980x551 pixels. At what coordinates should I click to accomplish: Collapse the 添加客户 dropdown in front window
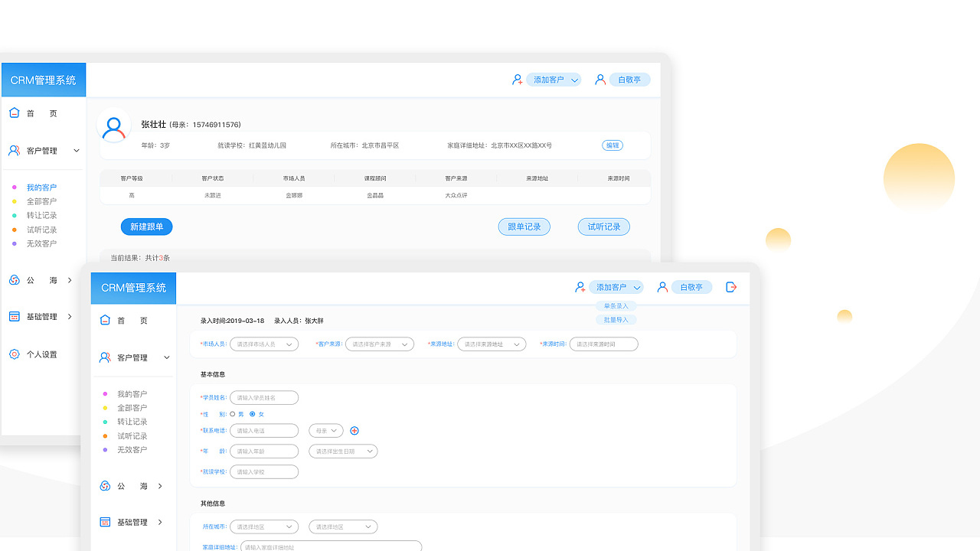point(637,287)
